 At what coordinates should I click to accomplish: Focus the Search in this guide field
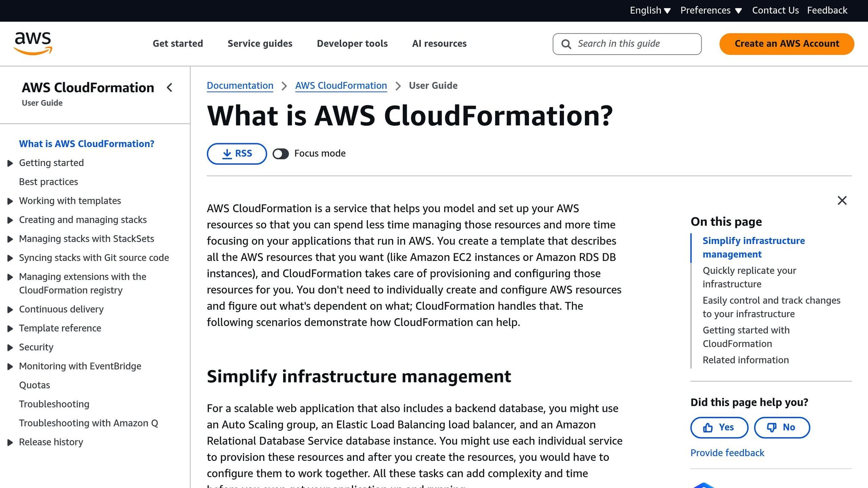[x=627, y=44]
